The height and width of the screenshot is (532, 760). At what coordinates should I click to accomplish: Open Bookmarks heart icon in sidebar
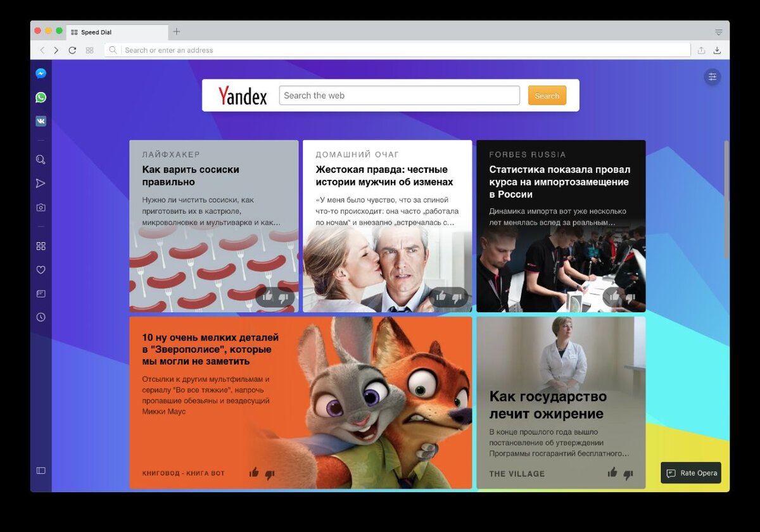41,270
